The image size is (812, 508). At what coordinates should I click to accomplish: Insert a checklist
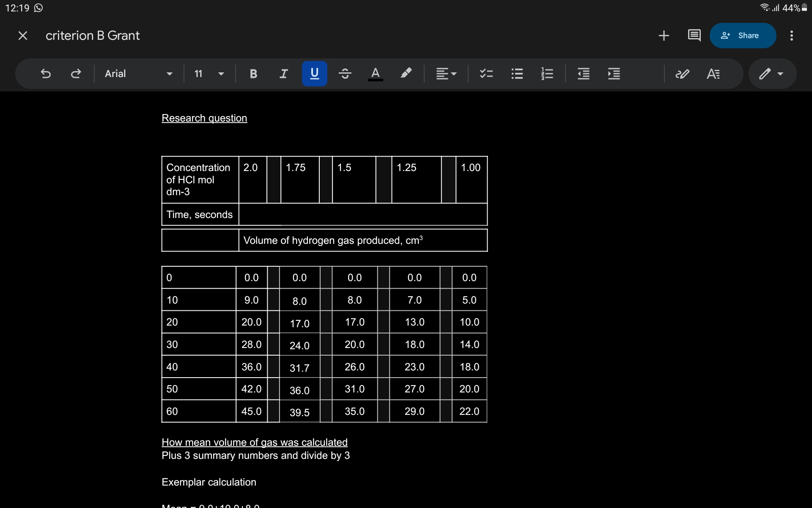(486, 74)
